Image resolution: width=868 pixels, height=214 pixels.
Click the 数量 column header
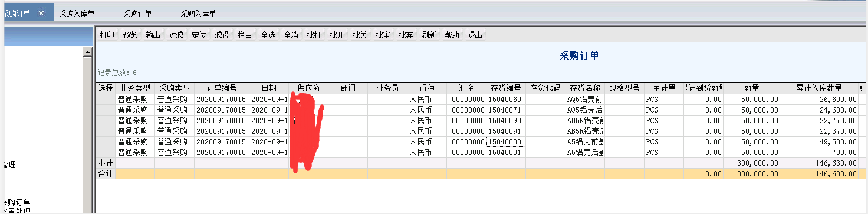pos(752,88)
